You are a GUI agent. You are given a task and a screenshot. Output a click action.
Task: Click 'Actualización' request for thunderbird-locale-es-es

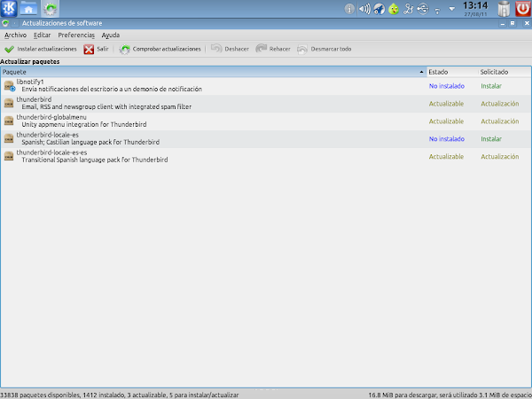(500, 157)
